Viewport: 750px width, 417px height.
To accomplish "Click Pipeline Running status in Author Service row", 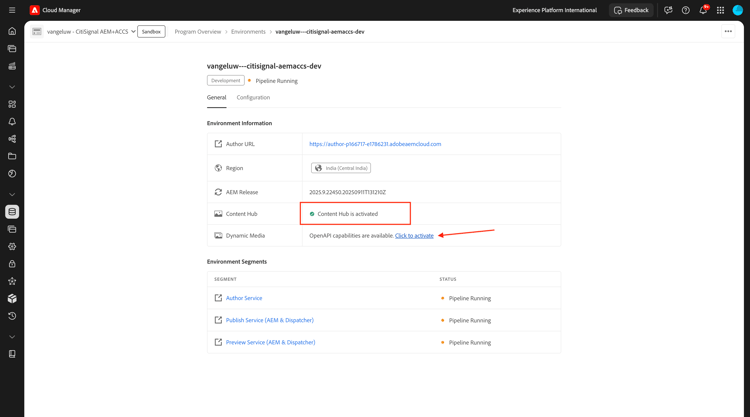I will (470, 298).
